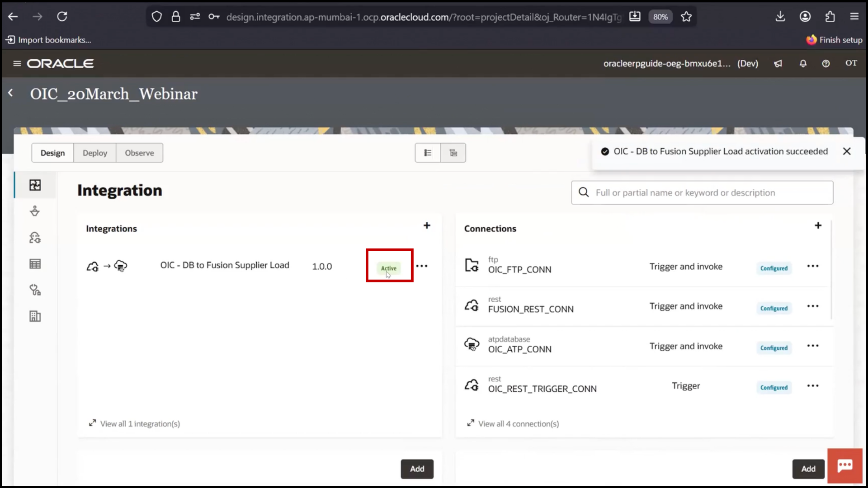Screen dimensions: 868x488
Task: Open OIC_ATP_CONN connection
Action: tap(519, 349)
